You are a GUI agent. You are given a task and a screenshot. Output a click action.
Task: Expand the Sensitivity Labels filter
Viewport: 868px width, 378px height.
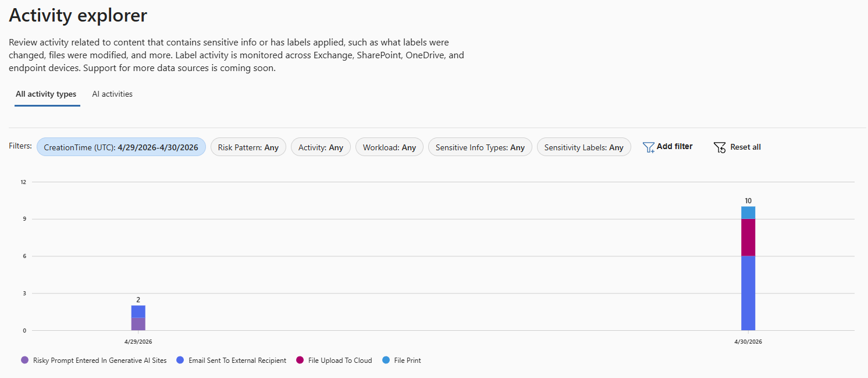click(x=584, y=147)
